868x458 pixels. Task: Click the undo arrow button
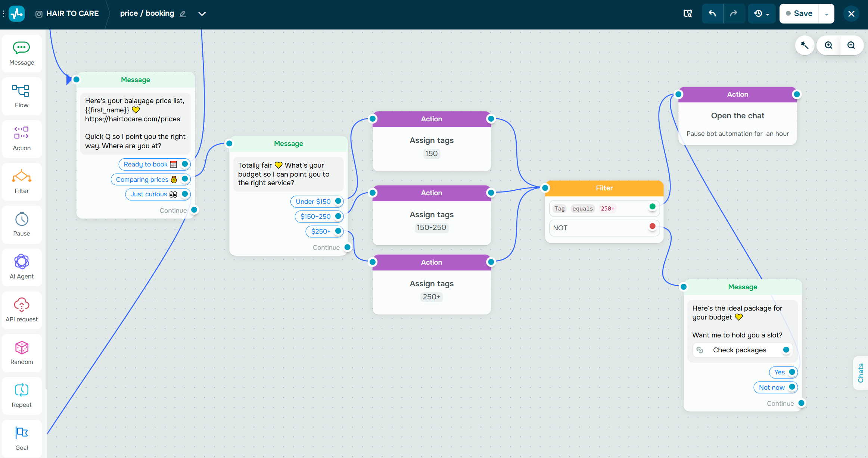point(712,14)
